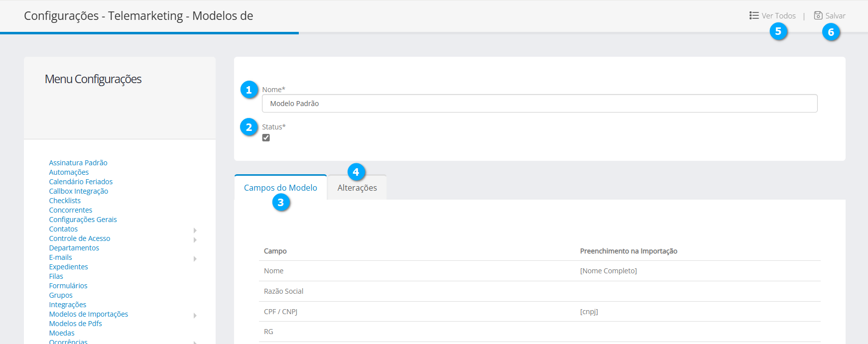Screen dimensions: 868x344
Task: Click the Ver Todos list icon
Action: click(x=754, y=15)
